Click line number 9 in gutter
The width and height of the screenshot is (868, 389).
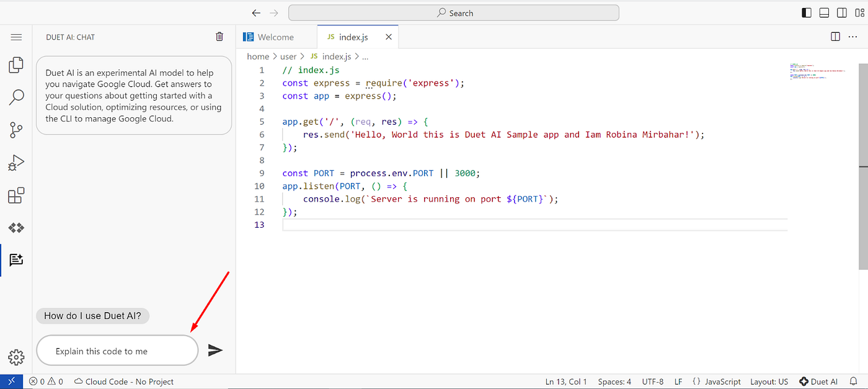tap(262, 173)
